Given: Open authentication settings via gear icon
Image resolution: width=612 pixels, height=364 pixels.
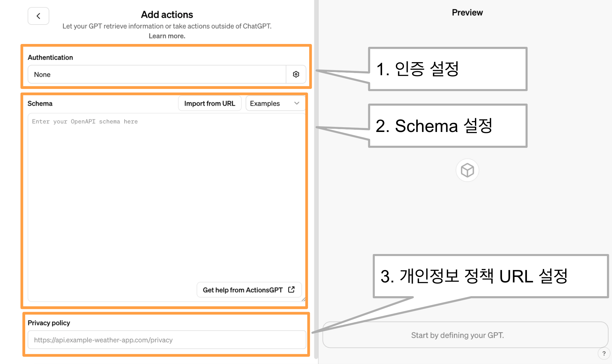Looking at the screenshot, I should [x=296, y=74].
